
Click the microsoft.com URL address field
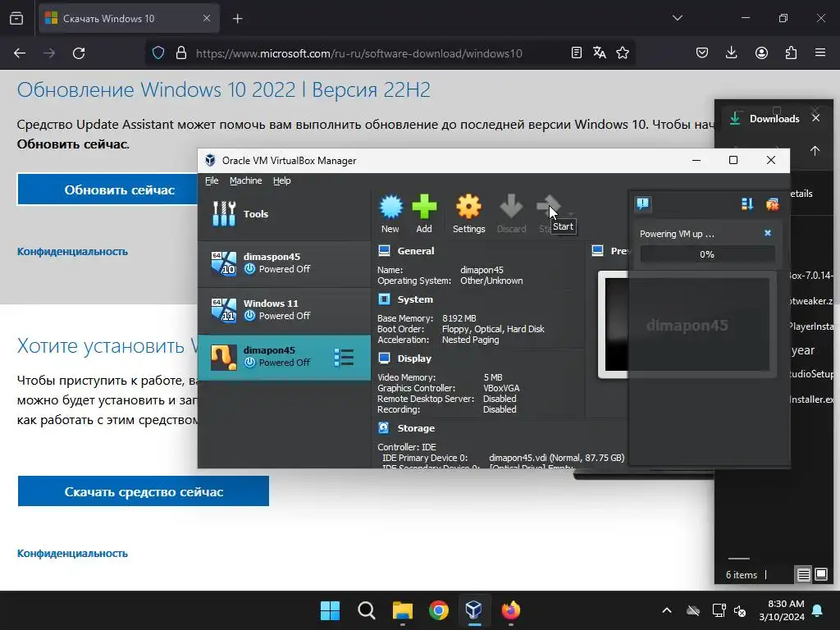click(359, 53)
